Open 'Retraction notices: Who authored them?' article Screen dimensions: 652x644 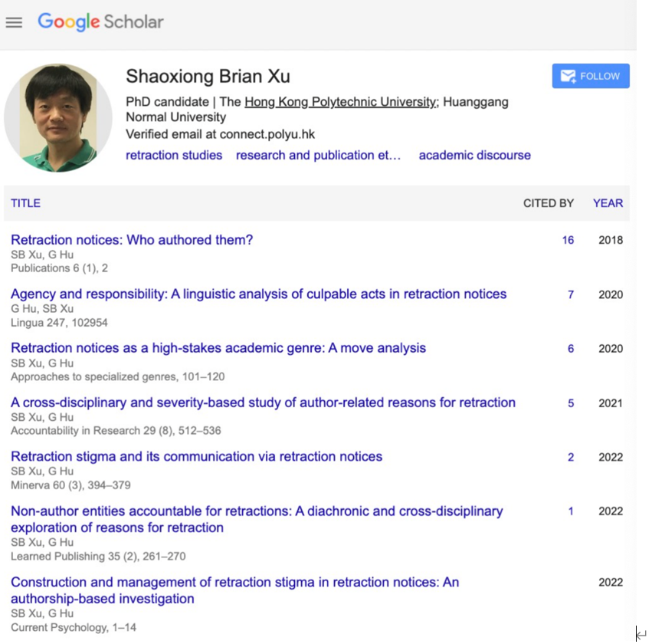132,240
